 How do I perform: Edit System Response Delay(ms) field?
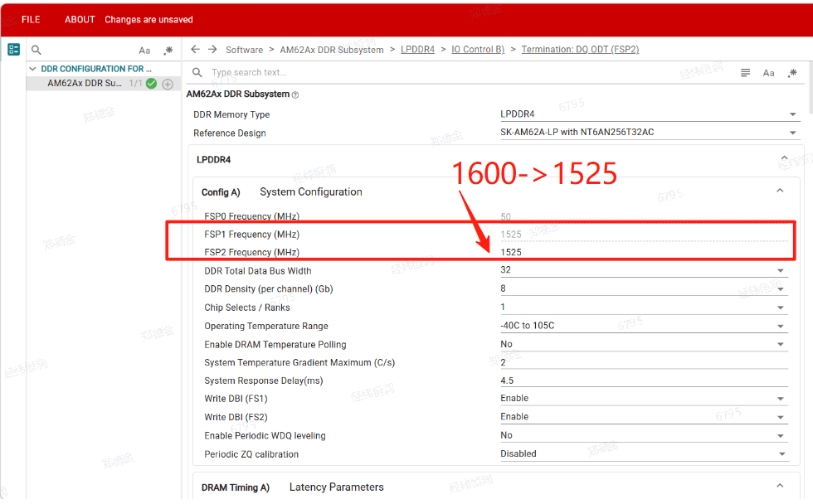(x=644, y=380)
